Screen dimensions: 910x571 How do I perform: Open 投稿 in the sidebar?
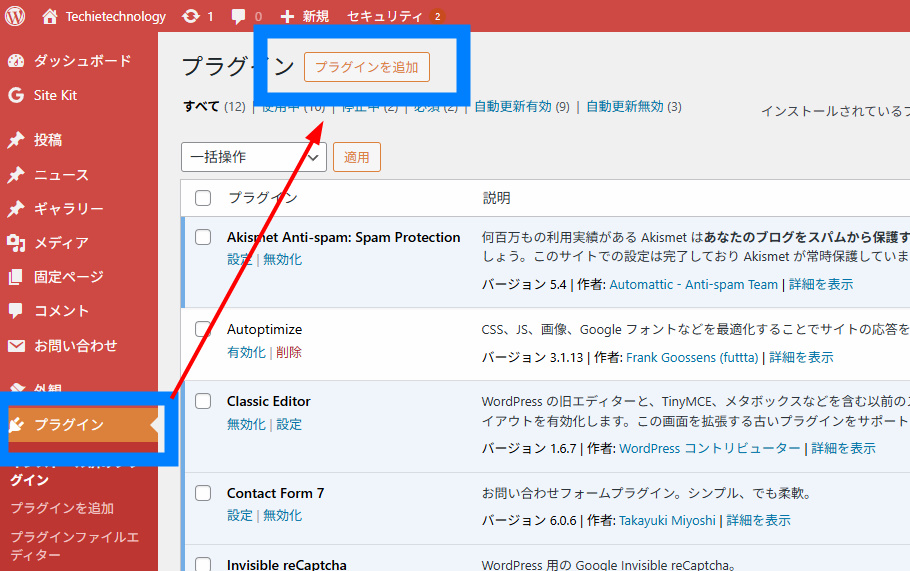pyautogui.click(x=48, y=140)
